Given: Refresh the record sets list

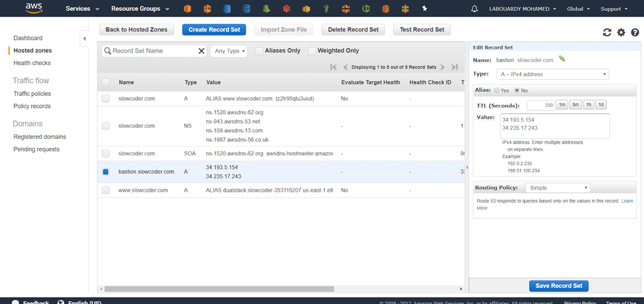Looking at the screenshot, I should click(607, 33).
